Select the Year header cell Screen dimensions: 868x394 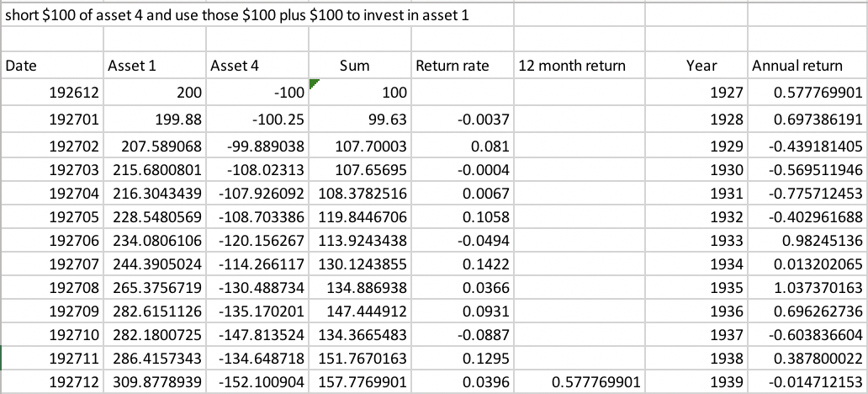point(696,66)
